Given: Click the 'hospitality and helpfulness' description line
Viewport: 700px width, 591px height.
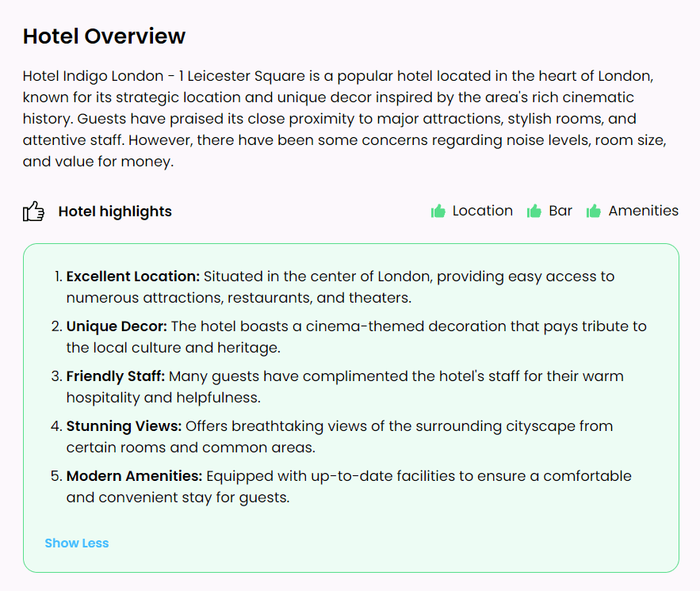Looking at the screenshot, I should (x=163, y=398).
